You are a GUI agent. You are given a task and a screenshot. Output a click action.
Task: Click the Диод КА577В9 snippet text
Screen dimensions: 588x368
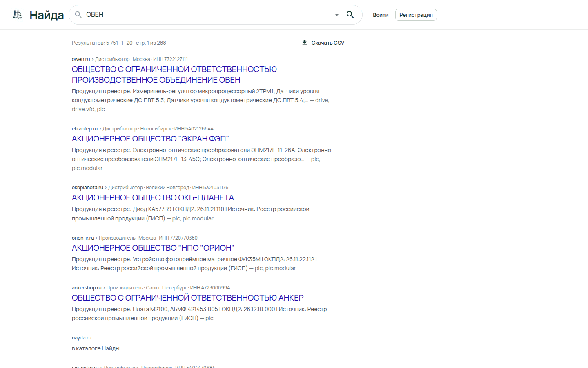pos(190,214)
